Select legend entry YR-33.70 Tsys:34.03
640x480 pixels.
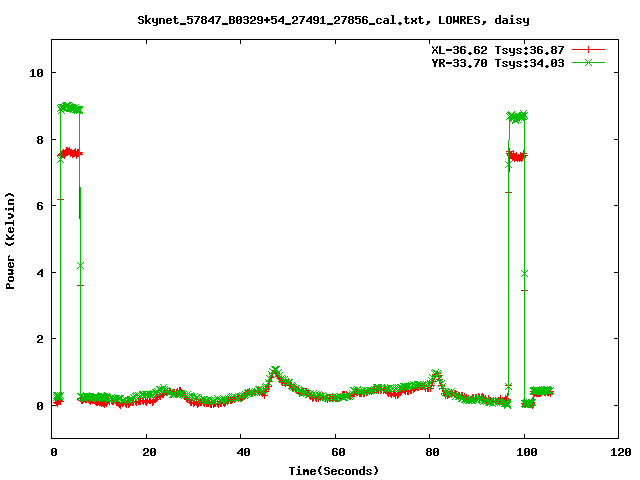click(x=498, y=63)
